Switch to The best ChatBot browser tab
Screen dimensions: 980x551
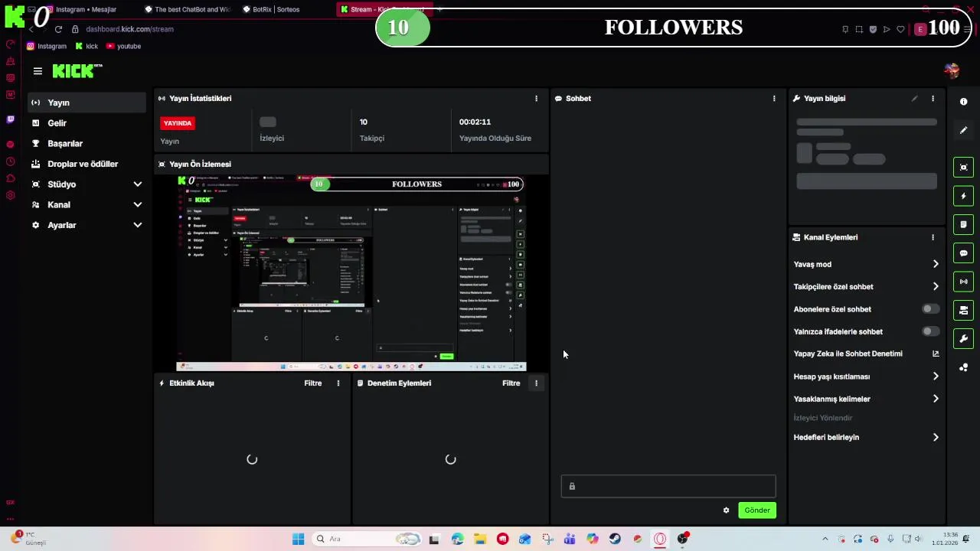point(188,9)
